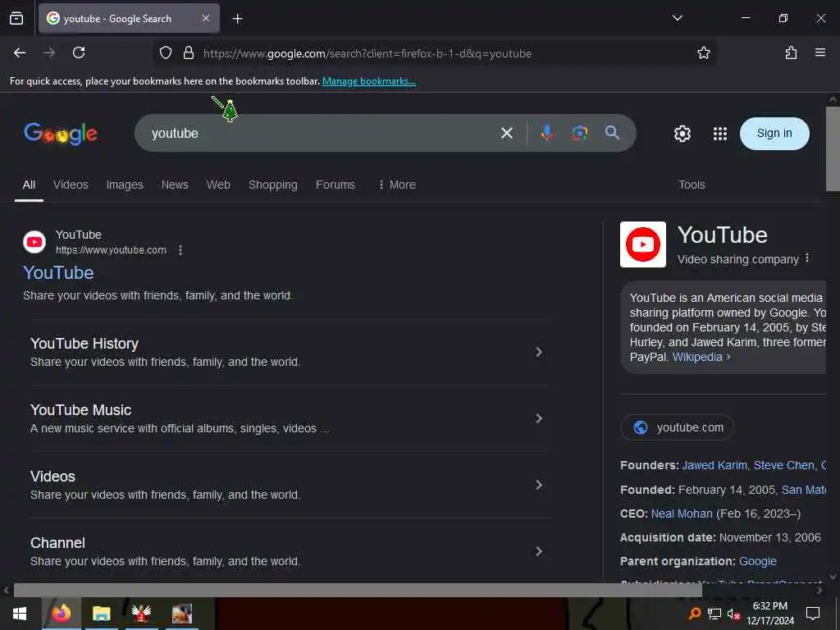Image resolution: width=840 pixels, height=630 pixels.
Task: Click the shield tracking protection icon
Action: [x=166, y=52]
